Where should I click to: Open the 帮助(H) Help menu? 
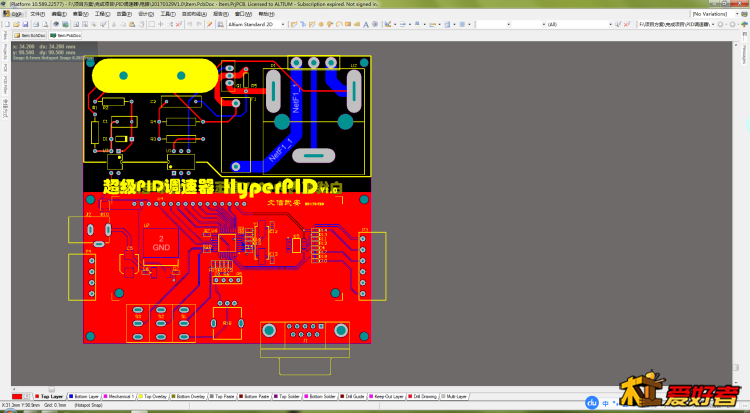tap(266, 14)
